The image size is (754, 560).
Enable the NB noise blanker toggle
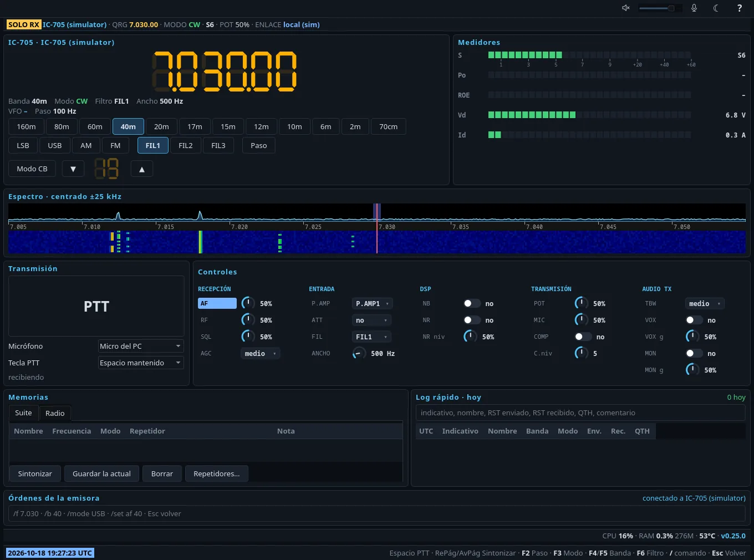coord(472,303)
